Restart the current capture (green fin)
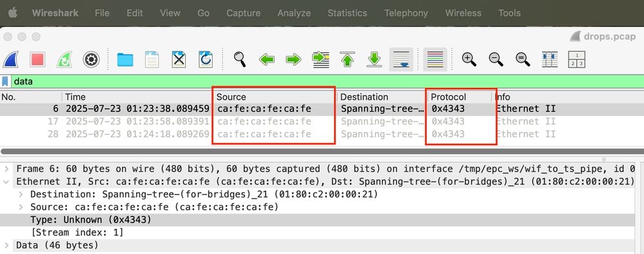644x254 pixels. coord(64,59)
